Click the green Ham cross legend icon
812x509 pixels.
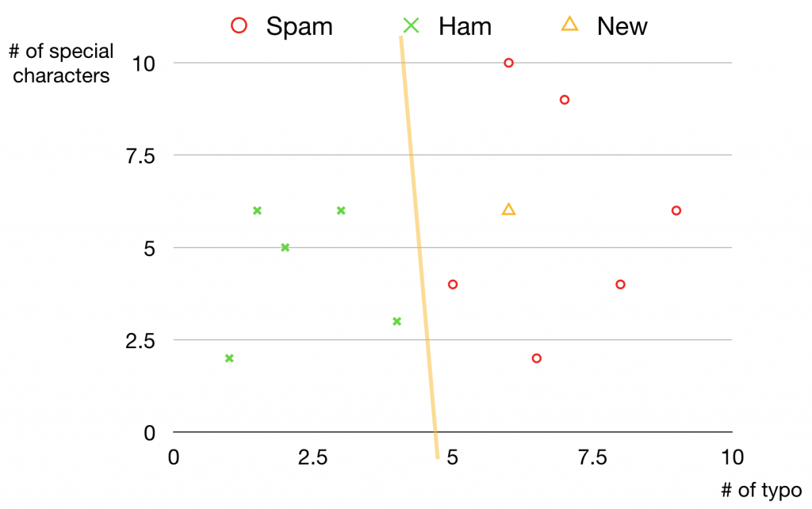point(411,25)
